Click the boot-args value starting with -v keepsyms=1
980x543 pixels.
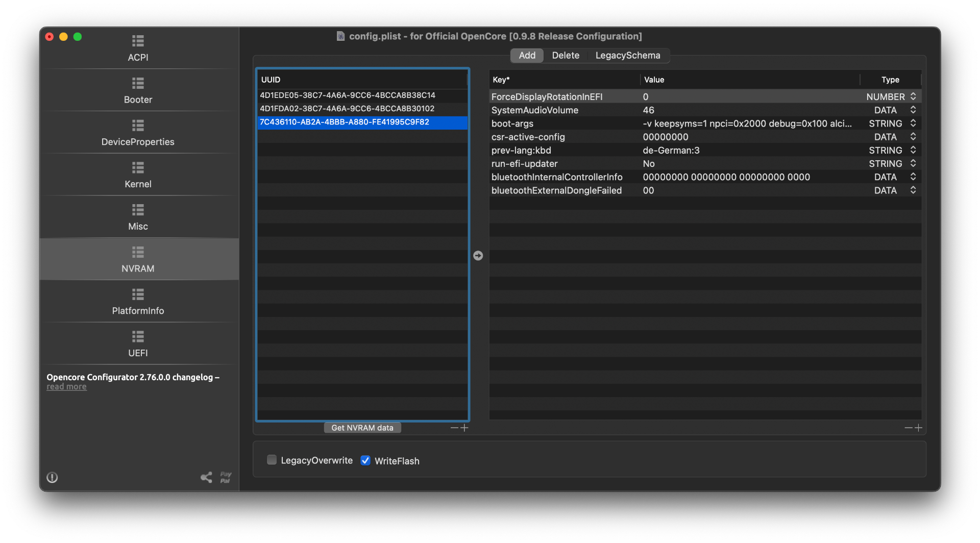point(747,124)
